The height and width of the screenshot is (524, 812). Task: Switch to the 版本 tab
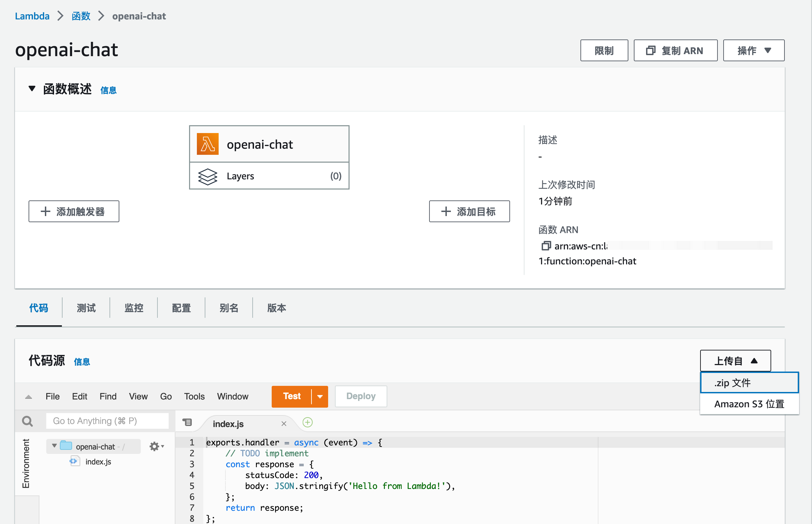point(277,308)
